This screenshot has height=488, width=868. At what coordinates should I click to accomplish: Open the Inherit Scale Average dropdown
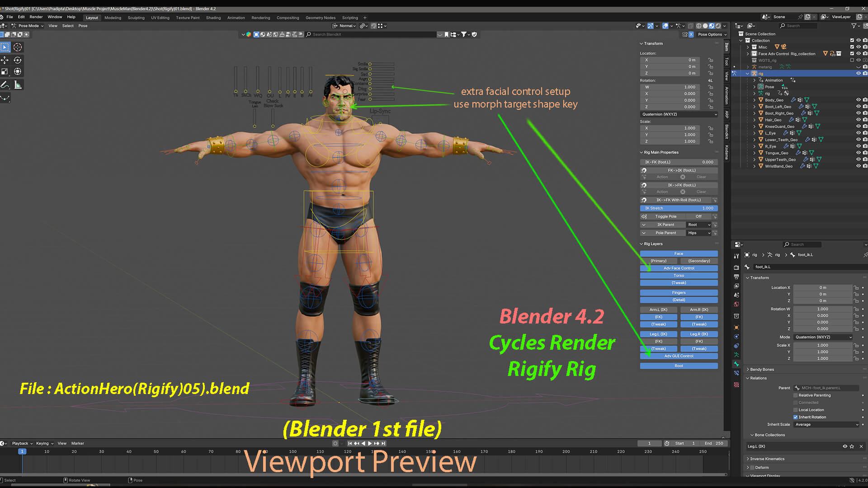826,425
